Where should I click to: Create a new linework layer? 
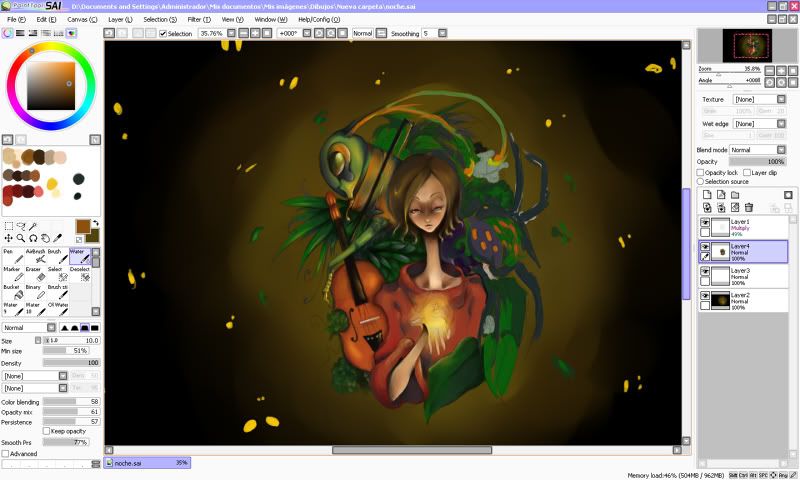tap(721, 195)
